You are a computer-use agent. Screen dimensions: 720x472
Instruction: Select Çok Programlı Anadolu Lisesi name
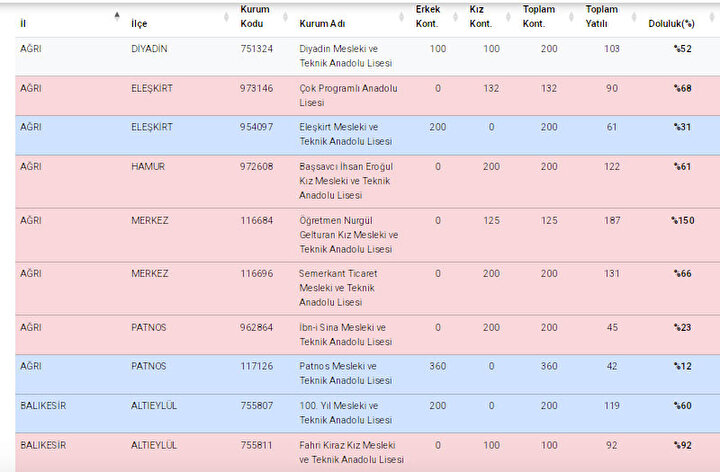click(349, 95)
